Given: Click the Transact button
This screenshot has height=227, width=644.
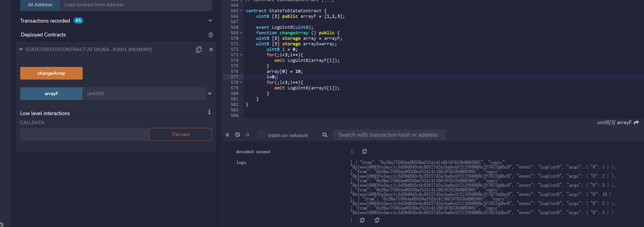Looking at the screenshot, I should click(x=180, y=134).
